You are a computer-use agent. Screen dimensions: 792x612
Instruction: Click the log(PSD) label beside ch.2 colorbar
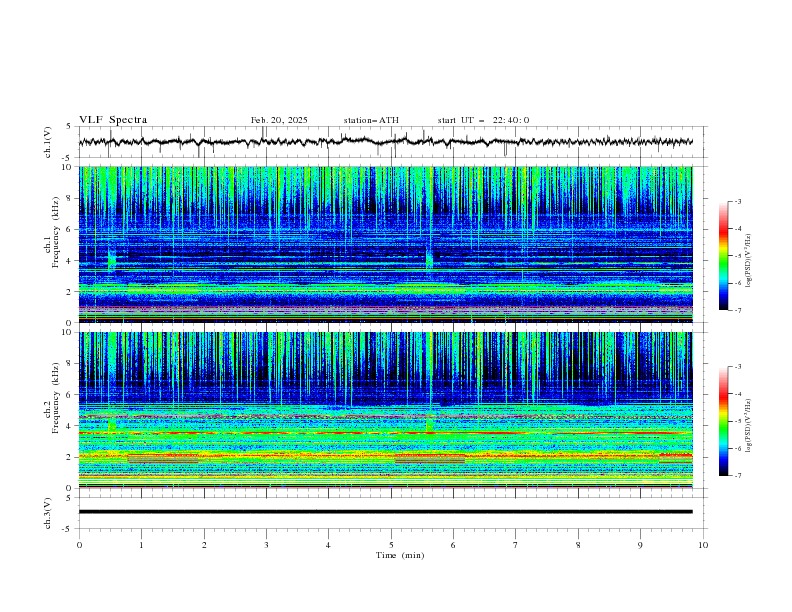click(749, 425)
